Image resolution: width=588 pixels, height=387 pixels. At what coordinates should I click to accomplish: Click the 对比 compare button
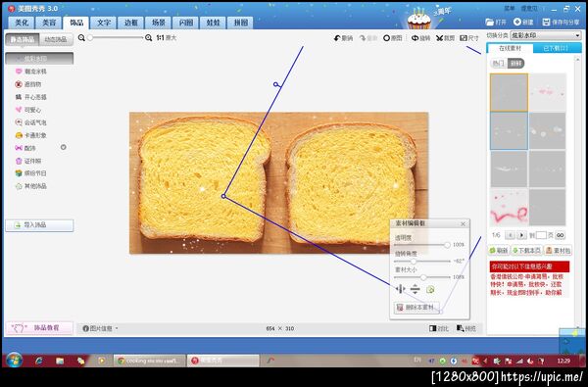[439, 328]
